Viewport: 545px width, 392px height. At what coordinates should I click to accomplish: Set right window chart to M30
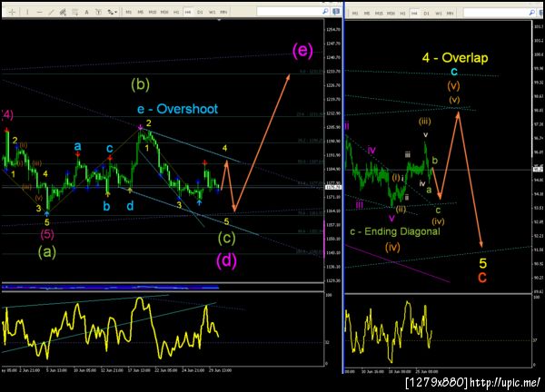(391, 14)
